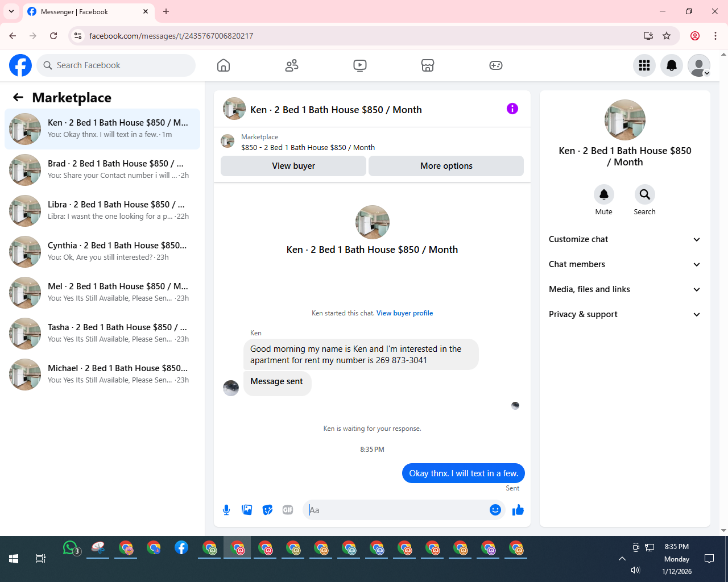Select the Ken conversation in list
Screen dimensions: 728x582
[102, 129]
